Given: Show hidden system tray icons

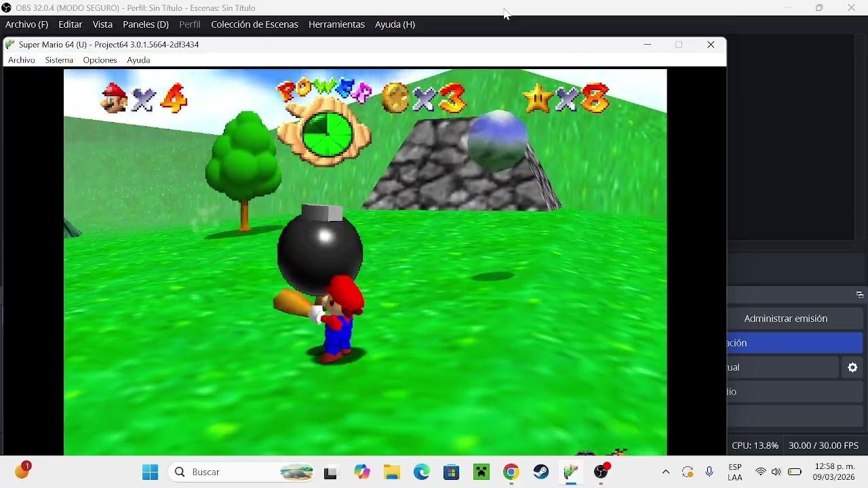Looking at the screenshot, I should (666, 472).
